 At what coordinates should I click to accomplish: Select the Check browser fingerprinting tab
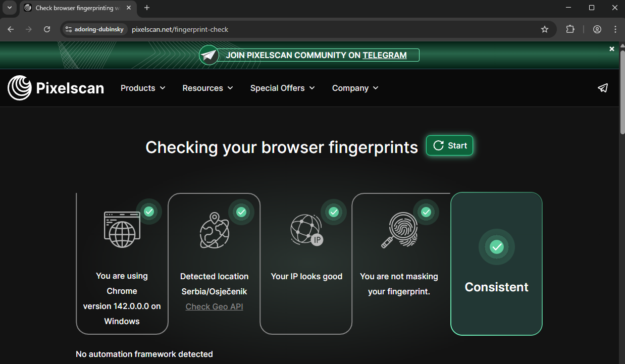tap(78, 8)
